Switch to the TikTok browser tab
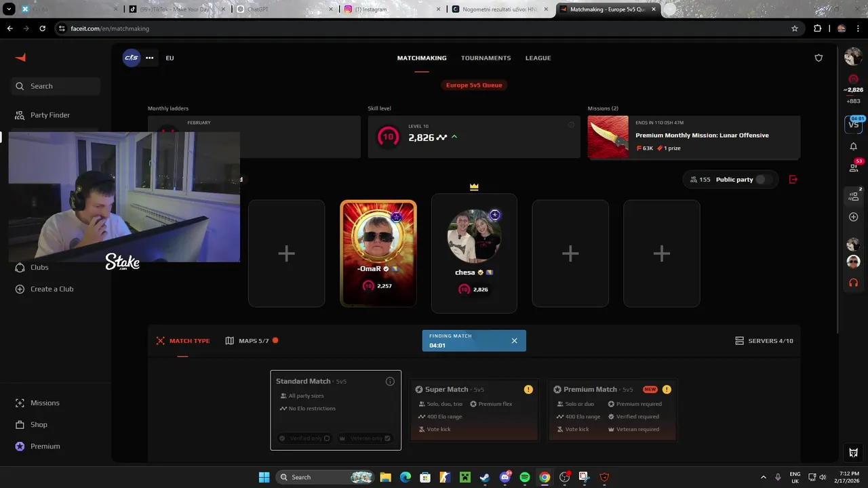 [x=176, y=9]
